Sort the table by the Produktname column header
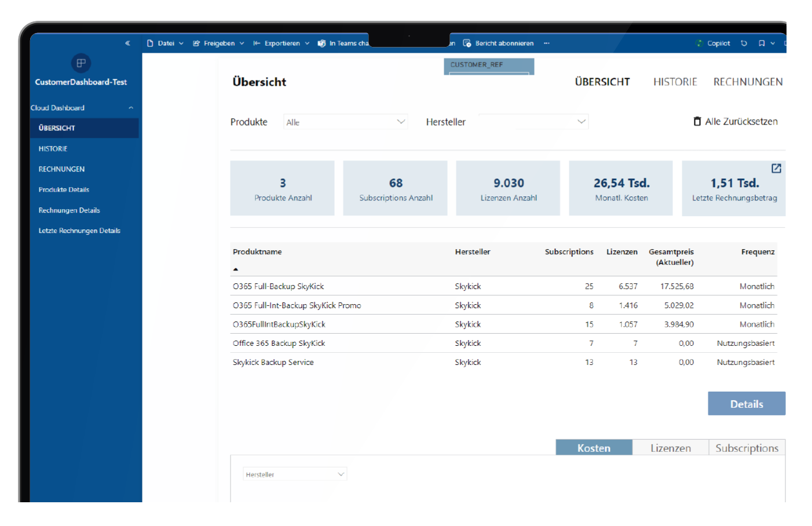 click(x=257, y=252)
